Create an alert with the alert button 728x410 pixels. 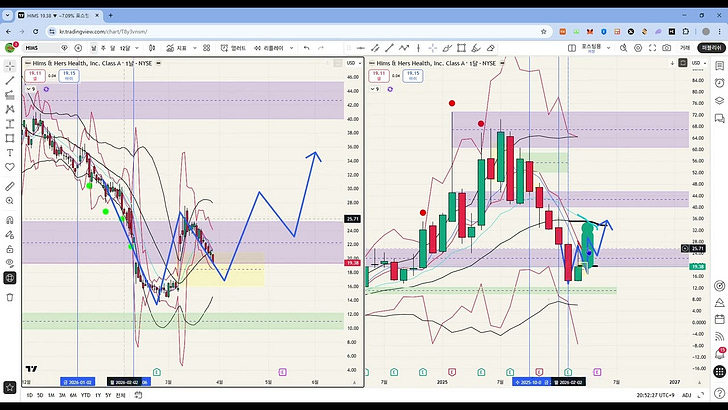[x=233, y=48]
